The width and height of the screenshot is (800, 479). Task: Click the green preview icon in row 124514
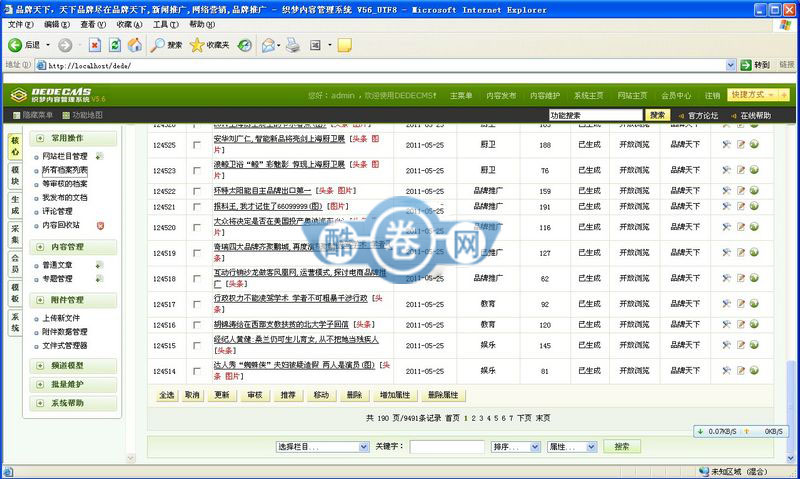click(x=754, y=370)
